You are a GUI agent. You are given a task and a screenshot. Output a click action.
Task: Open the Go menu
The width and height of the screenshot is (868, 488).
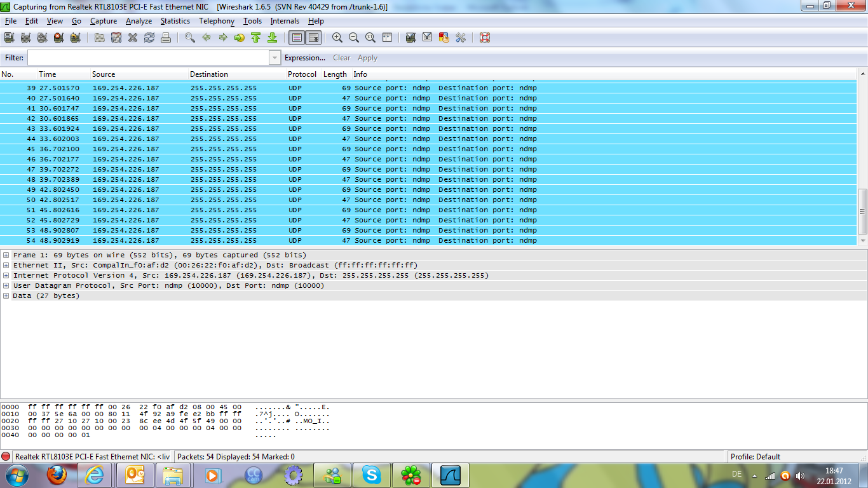[76, 21]
